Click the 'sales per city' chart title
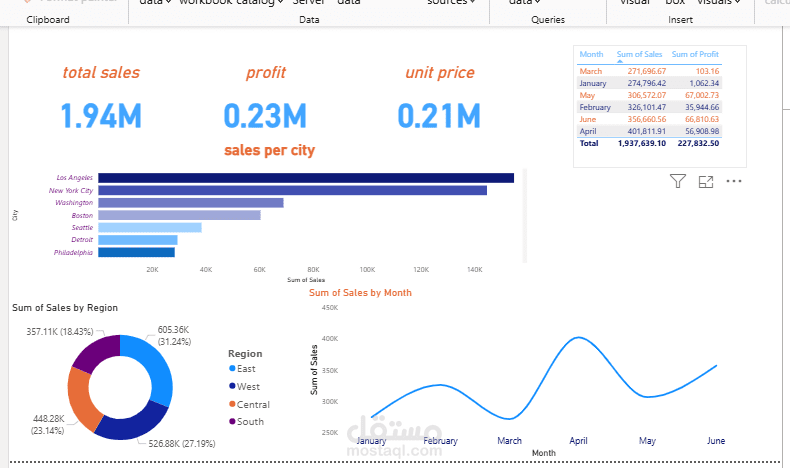The width and height of the screenshot is (790, 468). click(x=270, y=150)
